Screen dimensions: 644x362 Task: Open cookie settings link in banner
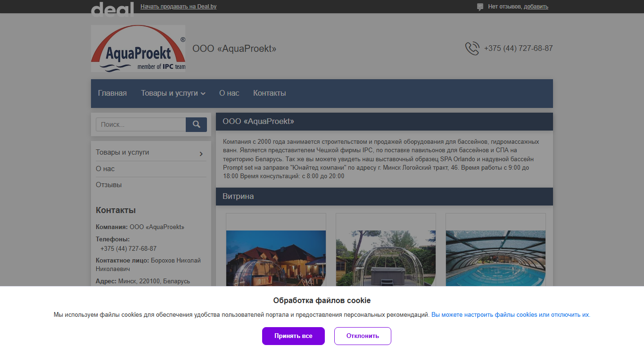tap(510, 315)
